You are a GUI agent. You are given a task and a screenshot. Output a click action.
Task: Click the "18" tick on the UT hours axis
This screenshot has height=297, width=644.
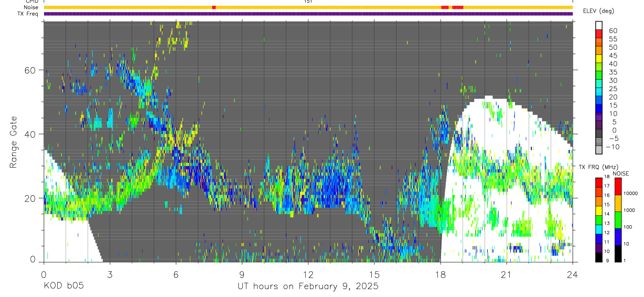441,274
